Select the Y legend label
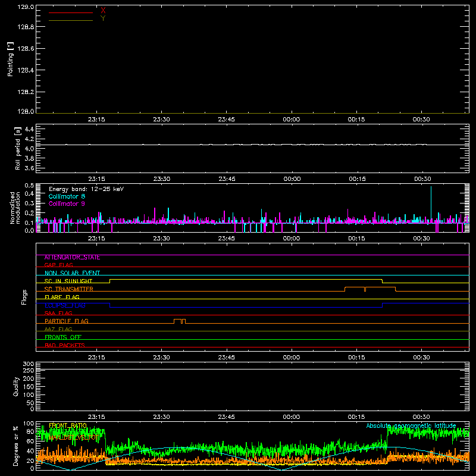 point(103,18)
